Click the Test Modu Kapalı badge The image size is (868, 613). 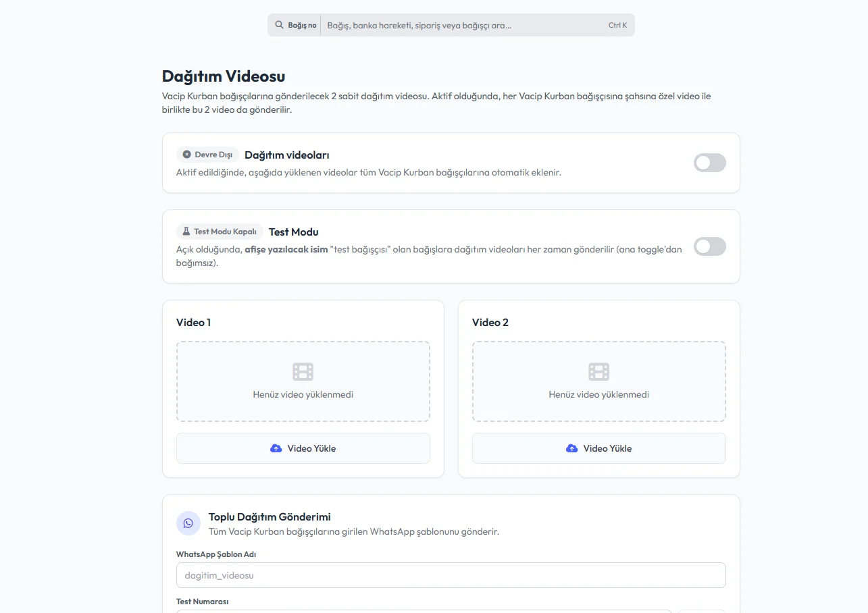[220, 232]
